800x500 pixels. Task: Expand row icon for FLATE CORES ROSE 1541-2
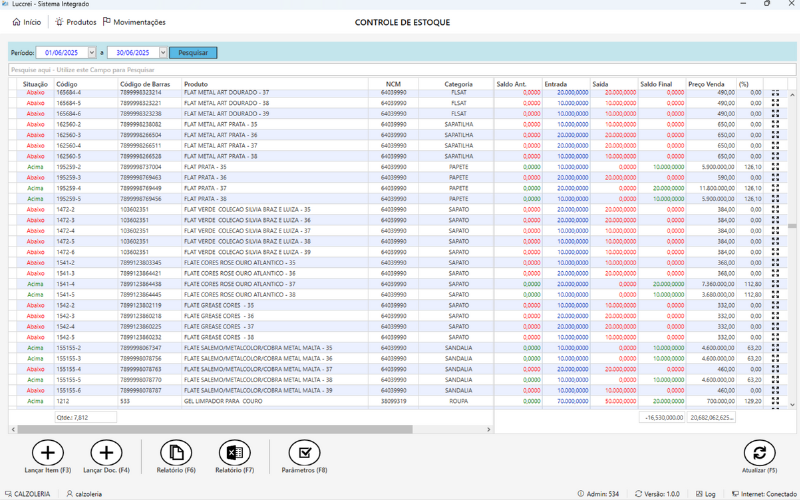(776, 262)
